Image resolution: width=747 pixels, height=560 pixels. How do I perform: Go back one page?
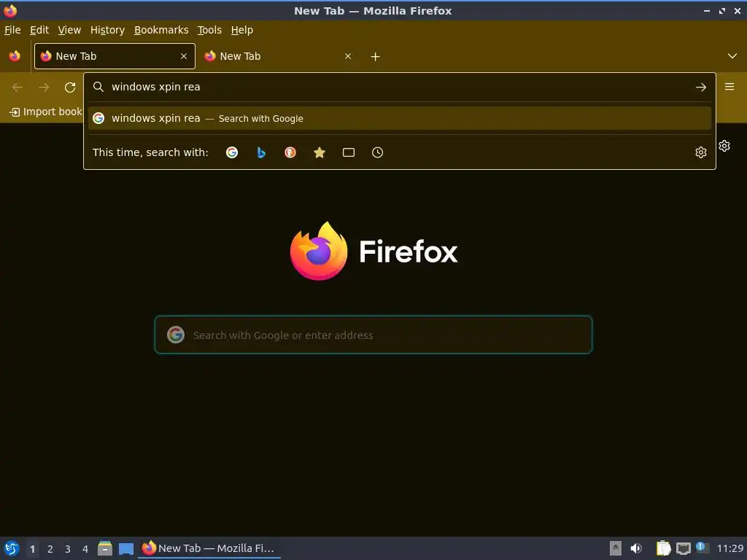(18, 87)
